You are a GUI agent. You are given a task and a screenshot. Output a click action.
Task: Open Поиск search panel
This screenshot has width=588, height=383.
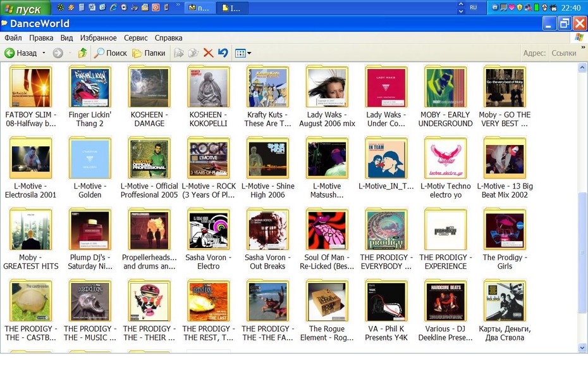click(110, 53)
